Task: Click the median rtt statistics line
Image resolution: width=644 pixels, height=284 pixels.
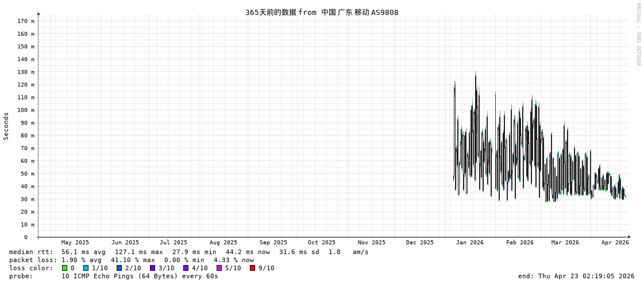Action: (x=188, y=252)
